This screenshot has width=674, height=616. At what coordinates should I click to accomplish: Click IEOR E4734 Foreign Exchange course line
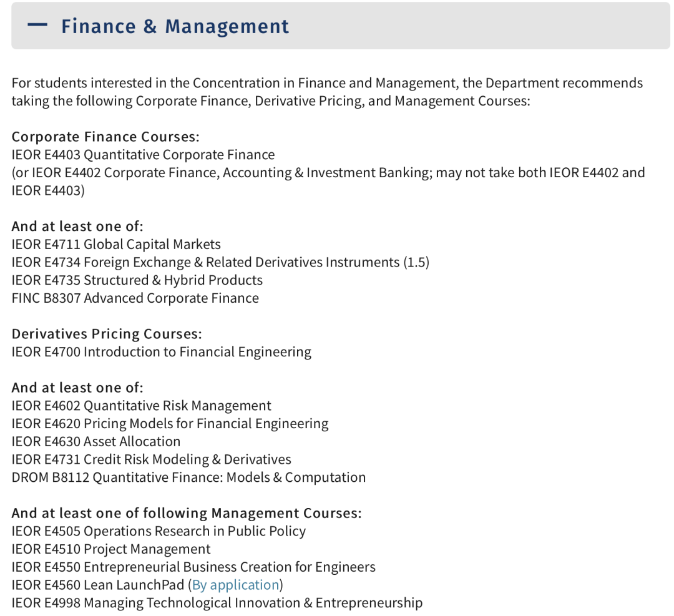[220, 262]
